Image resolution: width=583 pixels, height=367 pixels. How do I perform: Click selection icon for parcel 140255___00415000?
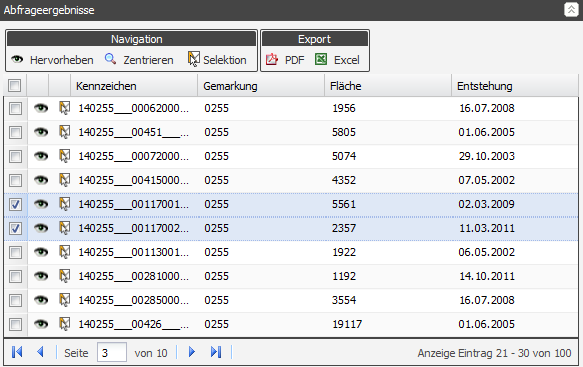click(x=64, y=180)
